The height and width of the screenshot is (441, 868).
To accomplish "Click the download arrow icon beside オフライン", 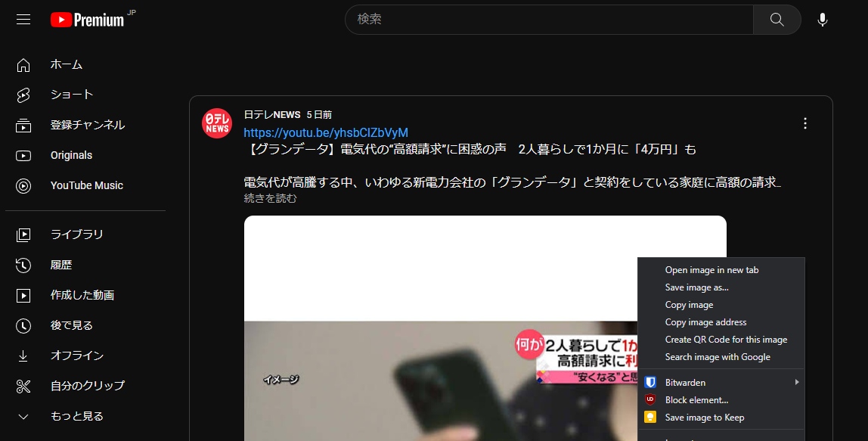I will 23,356.
